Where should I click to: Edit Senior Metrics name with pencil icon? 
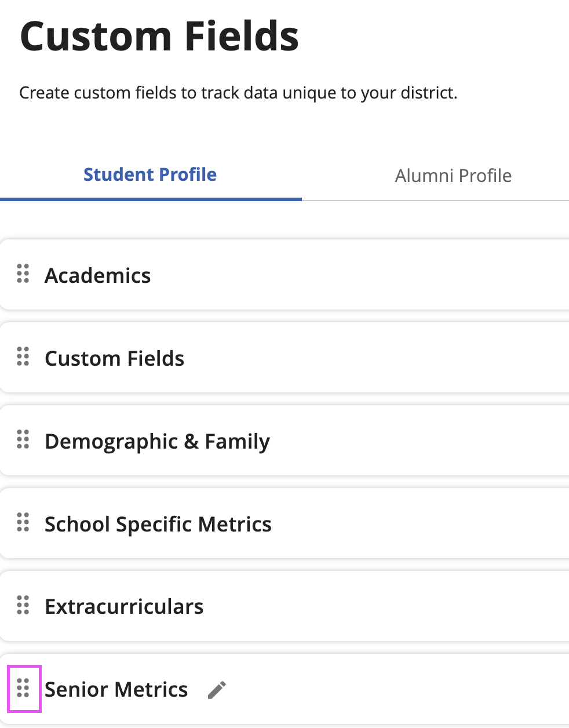(x=217, y=690)
